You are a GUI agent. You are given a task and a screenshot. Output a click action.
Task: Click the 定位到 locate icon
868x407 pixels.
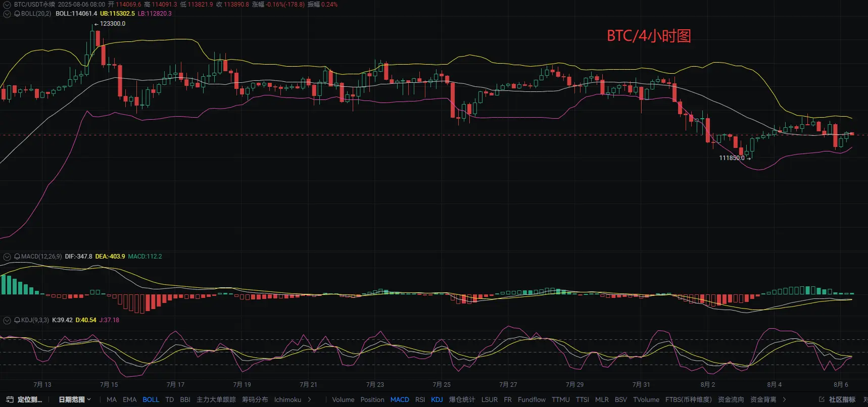point(10,399)
